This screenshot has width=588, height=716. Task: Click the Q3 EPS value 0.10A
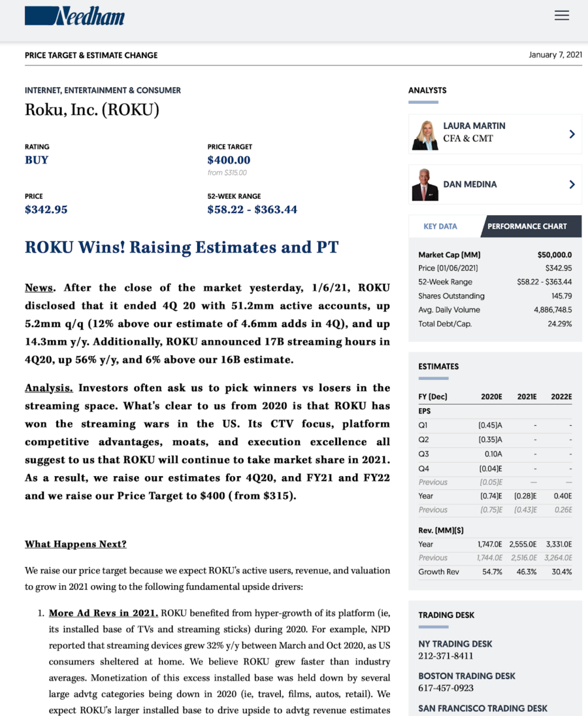(493, 454)
